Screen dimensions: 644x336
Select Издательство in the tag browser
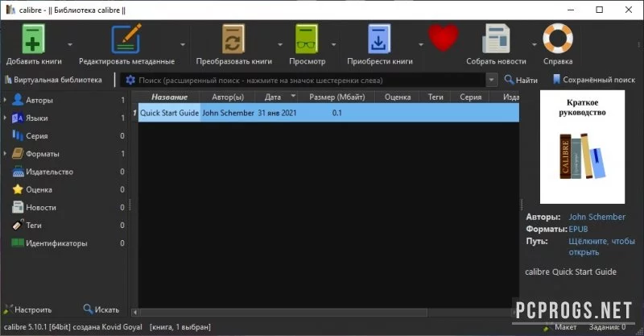pyautogui.click(x=49, y=172)
